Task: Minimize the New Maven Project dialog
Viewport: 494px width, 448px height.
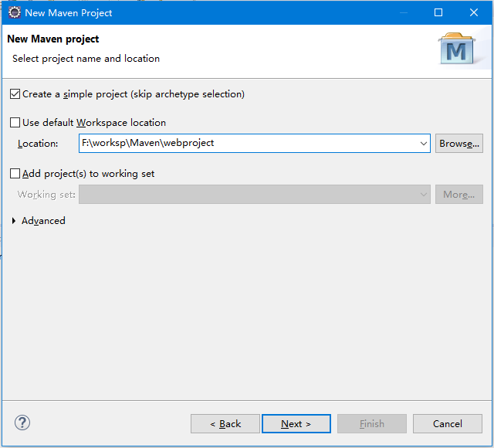Action: coord(404,12)
